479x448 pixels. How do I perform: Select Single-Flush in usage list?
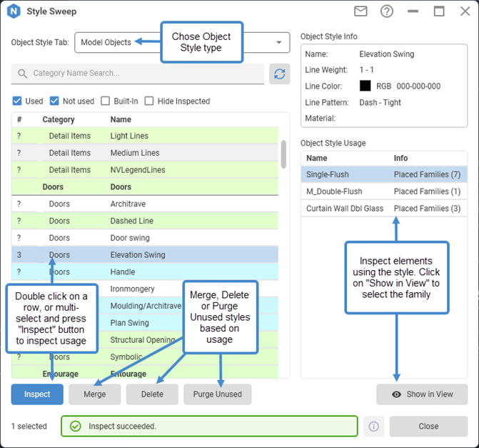(384, 174)
